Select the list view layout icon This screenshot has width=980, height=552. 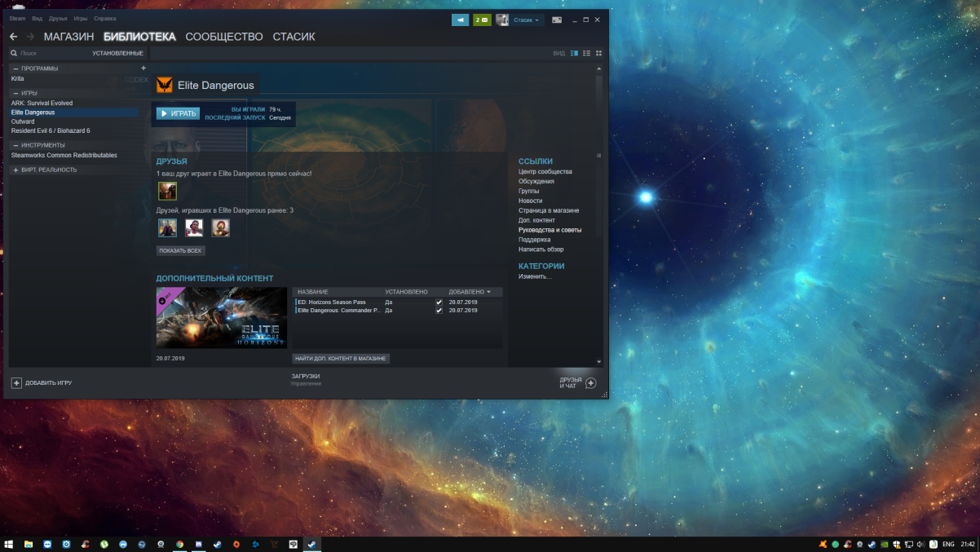[x=586, y=53]
